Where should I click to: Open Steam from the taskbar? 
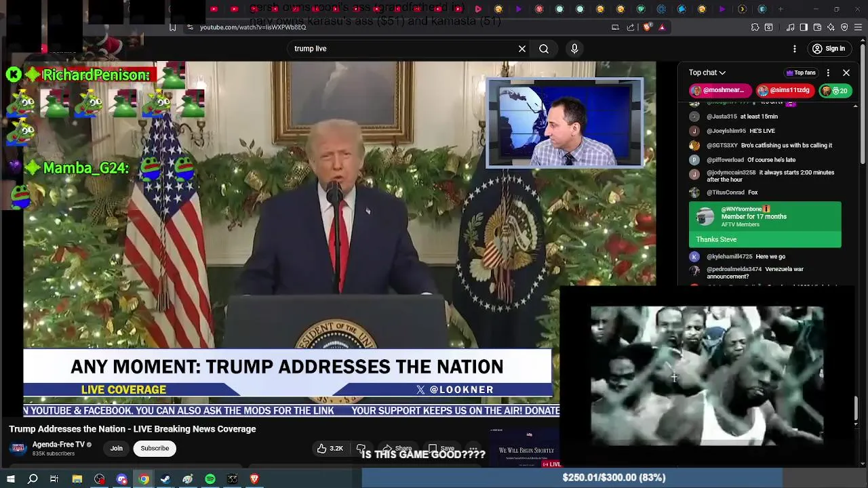click(x=165, y=479)
